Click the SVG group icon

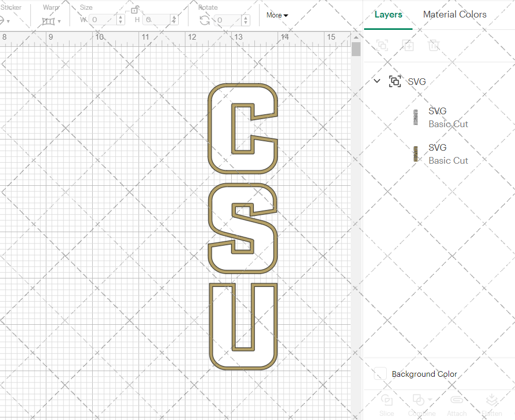(x=395, y=81)
